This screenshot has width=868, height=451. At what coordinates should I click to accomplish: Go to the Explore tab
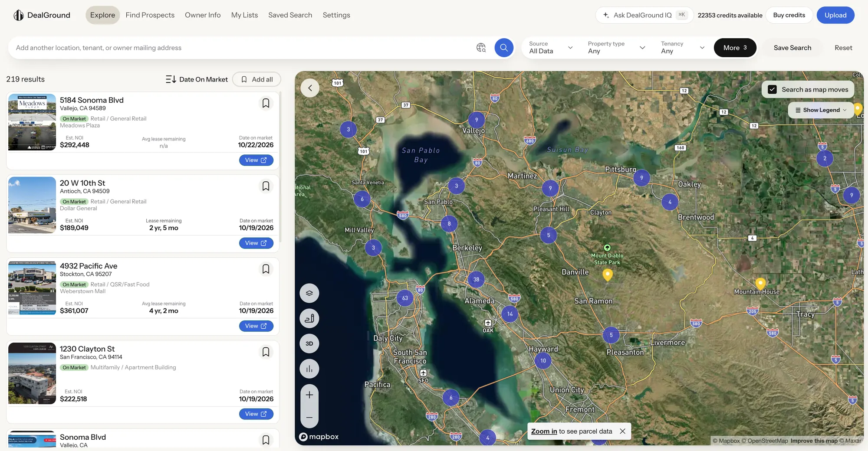102,15
